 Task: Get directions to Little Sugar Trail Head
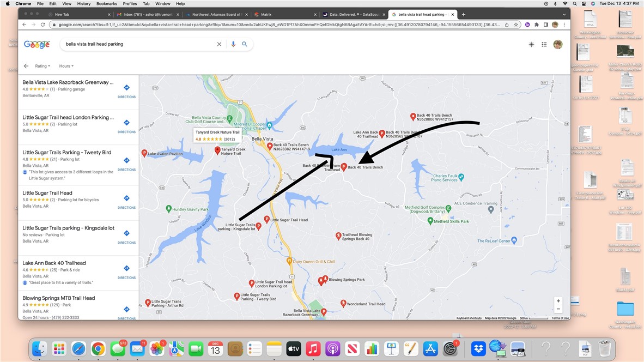[x=126, y=201]
